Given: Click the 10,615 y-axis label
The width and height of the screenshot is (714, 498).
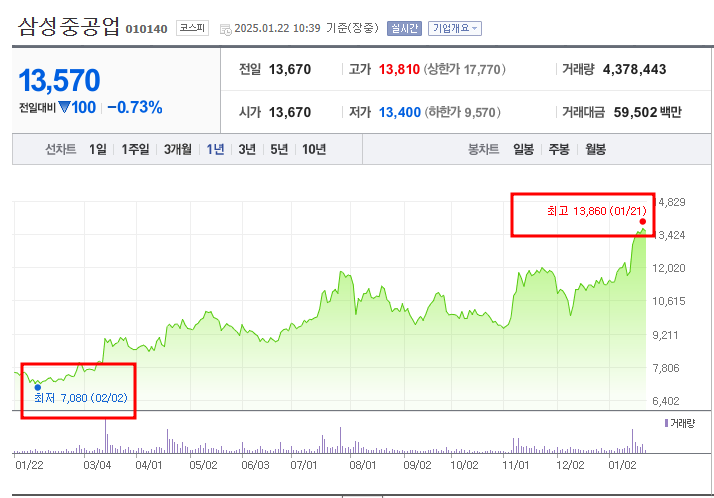Looking at the screenshot, I should [x=668, y=301].
